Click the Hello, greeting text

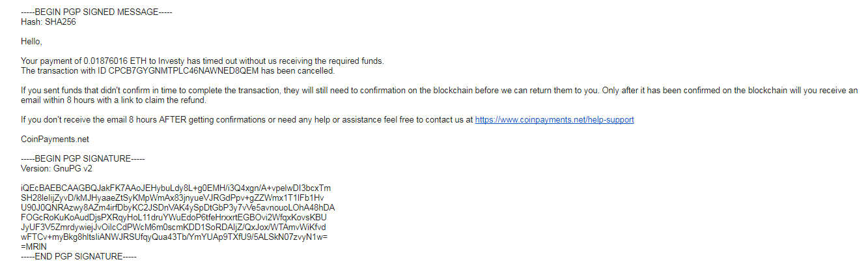coord(31,42)
